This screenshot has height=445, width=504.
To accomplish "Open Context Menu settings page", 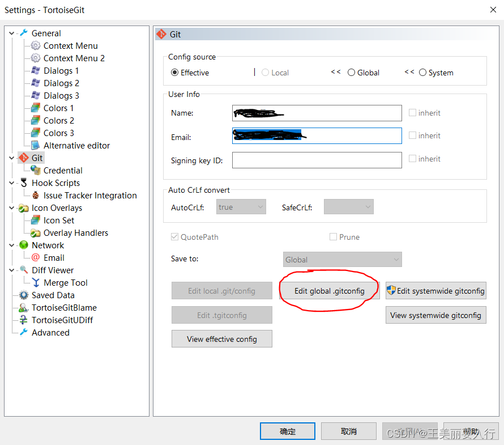I will click(70, 46).
